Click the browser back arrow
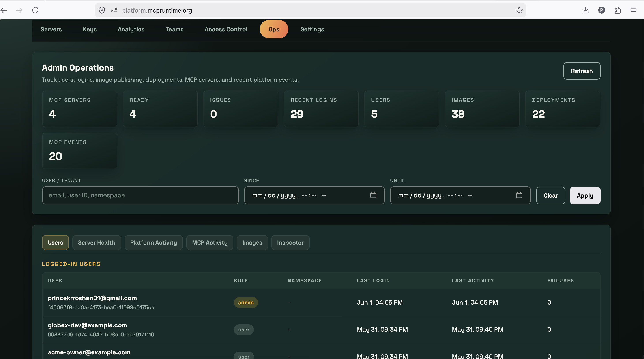 [x=4, y=10]
